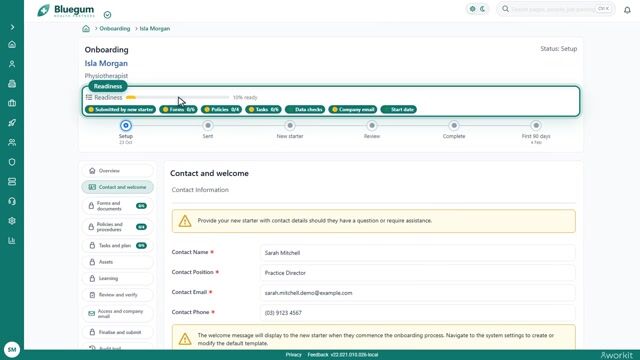Open the Overview section tab

click(118, 171)
